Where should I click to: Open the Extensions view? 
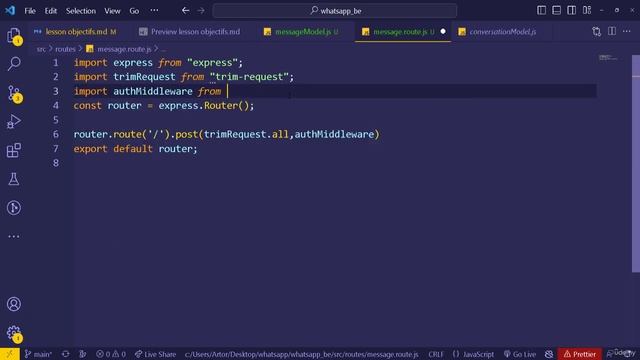pyautogui.click(x=14, y=150)
